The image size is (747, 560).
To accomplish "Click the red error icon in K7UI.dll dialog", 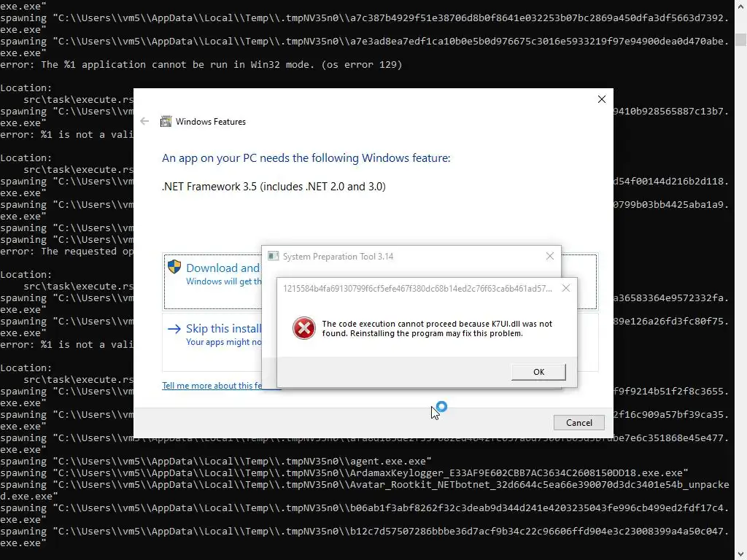I will pyautogui.click(x=304, y=328).
